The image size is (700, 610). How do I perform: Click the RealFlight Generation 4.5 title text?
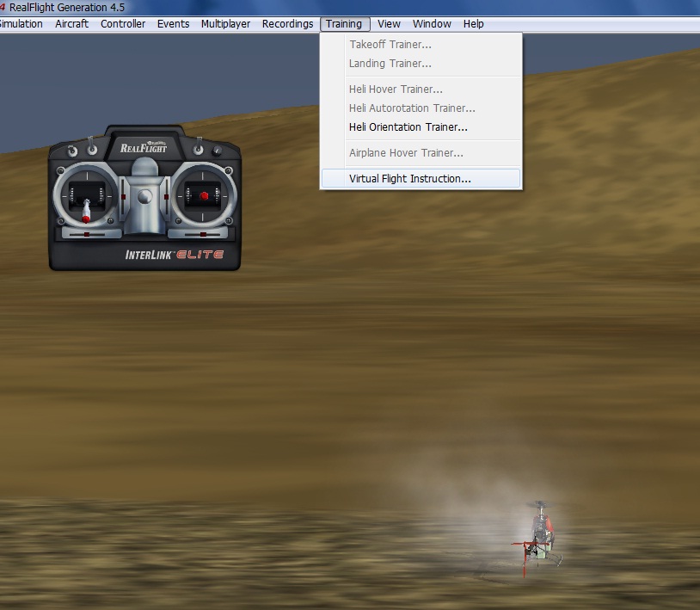[66, 7]
